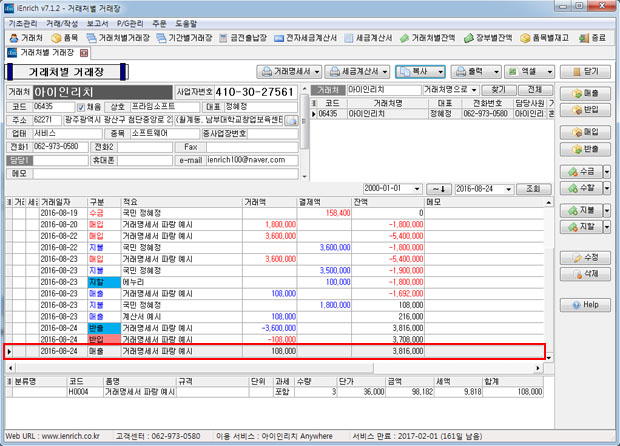Viewport: 620px width, 446px height.
Task: Click the 매출 sales button
Action: [585, 92]
